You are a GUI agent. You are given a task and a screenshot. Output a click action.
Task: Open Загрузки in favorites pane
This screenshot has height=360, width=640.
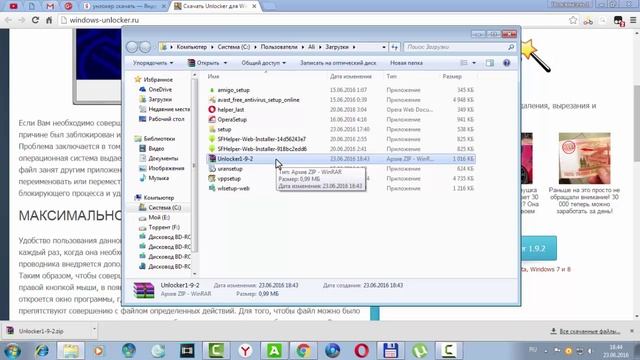pyautogui.click(x=160, y=99)
